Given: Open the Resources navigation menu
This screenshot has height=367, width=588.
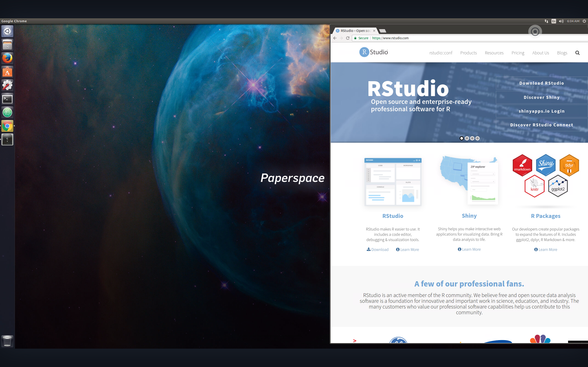Looking at the screenshot, I should pos(494,53).
